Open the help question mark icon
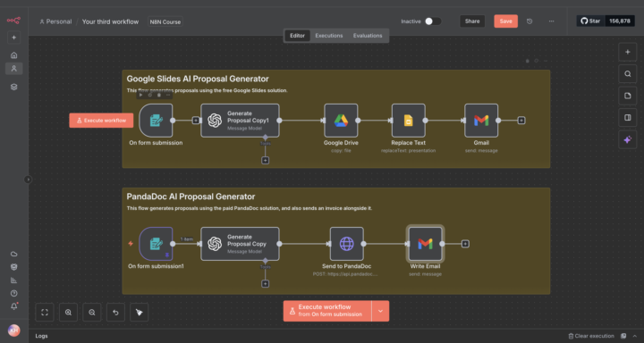 click(x=14, y=293)
